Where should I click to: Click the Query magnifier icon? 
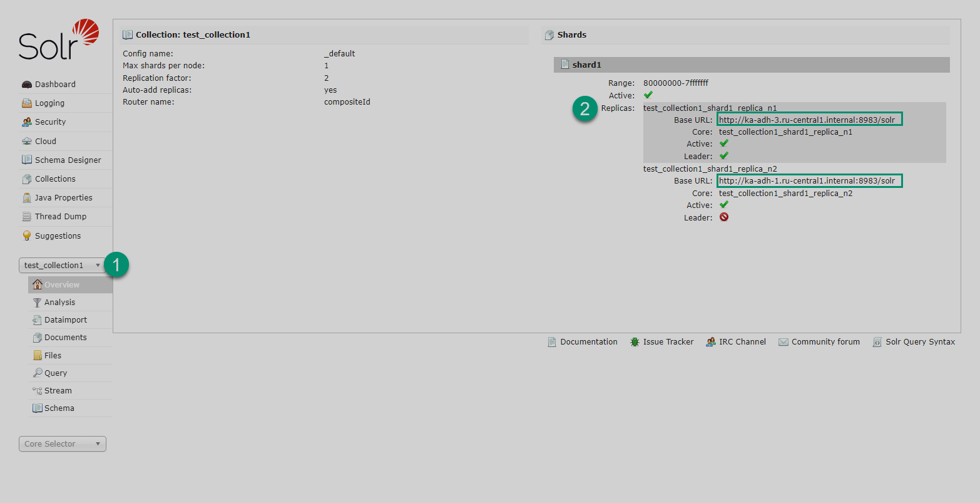pyautogui.click(x=38, y=373)
